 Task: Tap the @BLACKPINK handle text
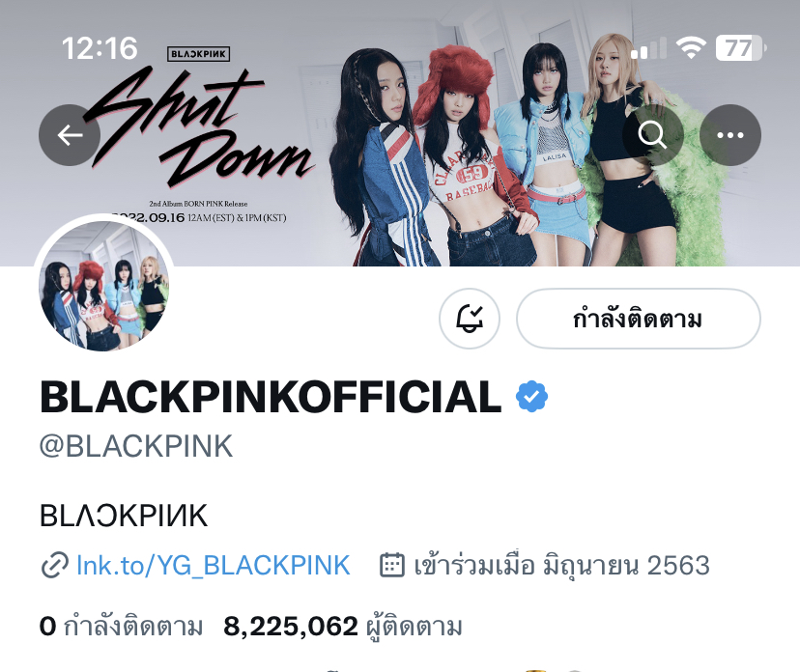click(136, 447)
